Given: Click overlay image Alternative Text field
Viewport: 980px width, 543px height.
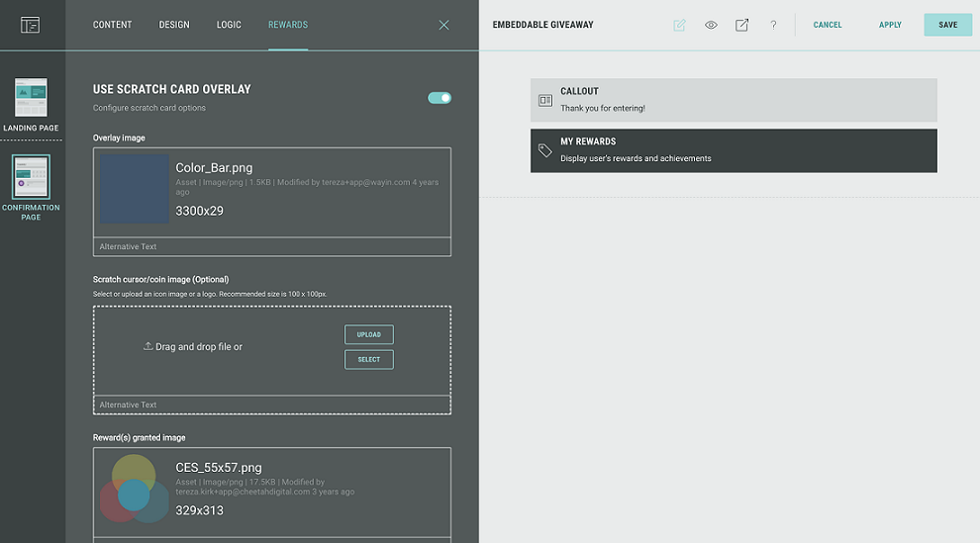Looking at the screenshot, I should click(x=272, y=247).
